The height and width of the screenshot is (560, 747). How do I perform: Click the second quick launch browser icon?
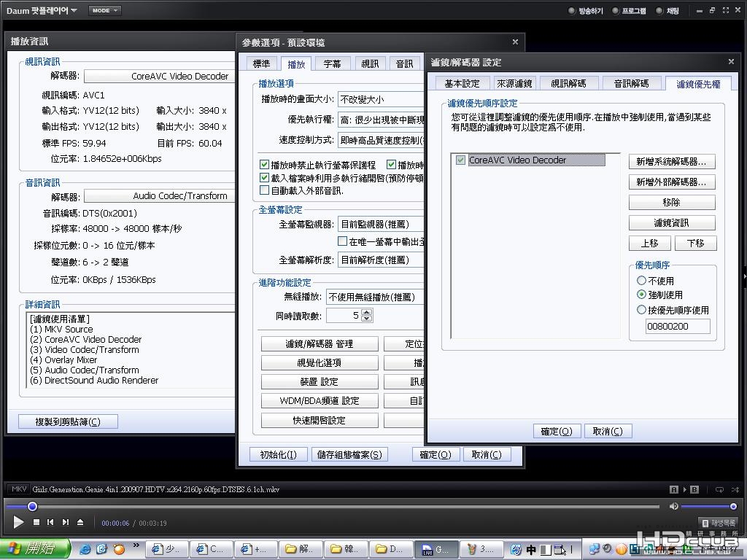(102, 549)
